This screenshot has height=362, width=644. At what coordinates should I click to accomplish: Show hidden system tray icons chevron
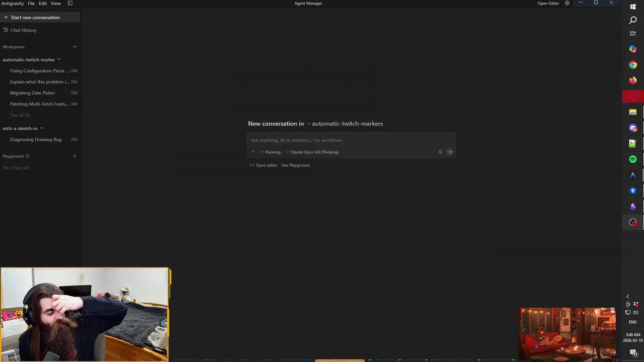click(x=628, y=297)
